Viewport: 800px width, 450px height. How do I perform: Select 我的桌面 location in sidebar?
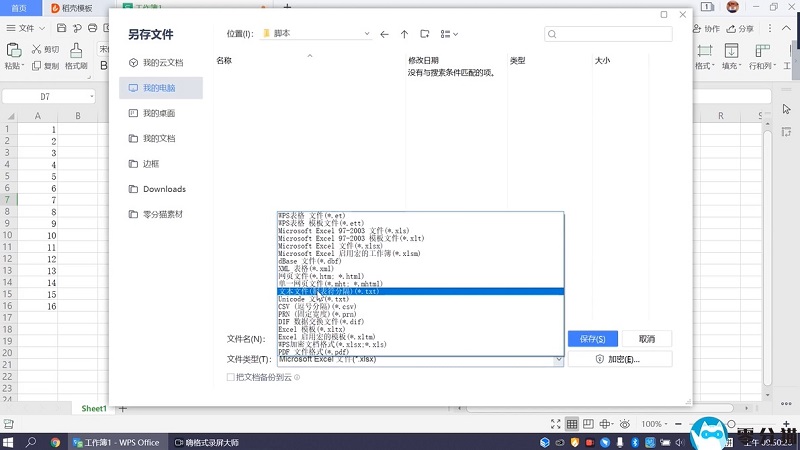(158, 113)
